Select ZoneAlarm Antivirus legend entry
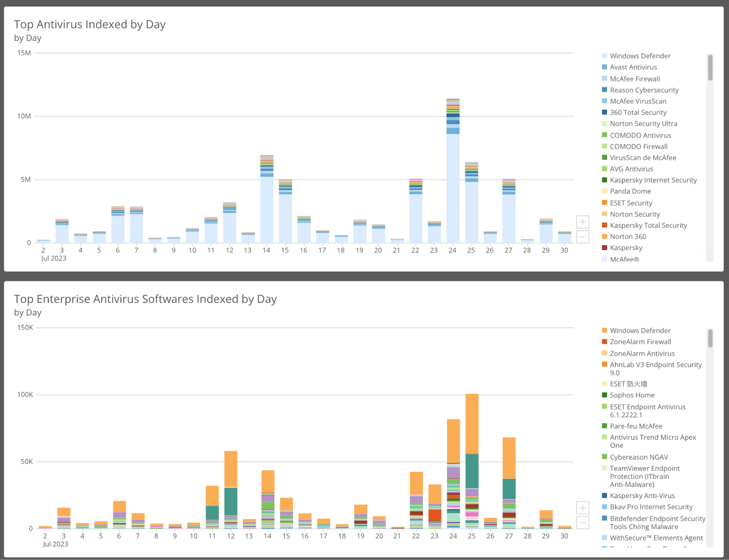Image resolution: width=729 pixels, height=560 pixels. tap(638, 353)
